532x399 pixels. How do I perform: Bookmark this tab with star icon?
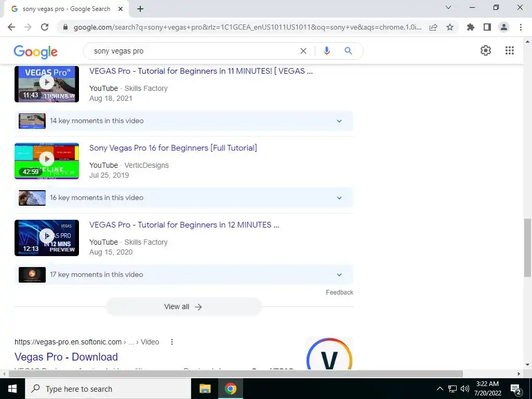(x=450, y=27)
